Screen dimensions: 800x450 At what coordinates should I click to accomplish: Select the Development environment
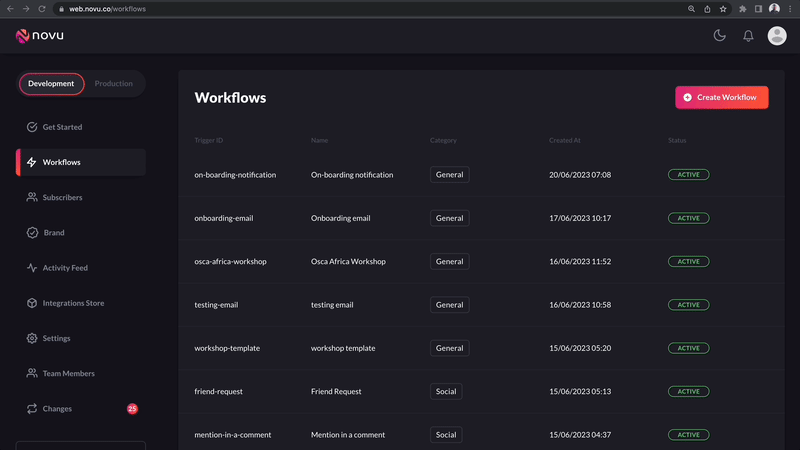tap(51, 84)
